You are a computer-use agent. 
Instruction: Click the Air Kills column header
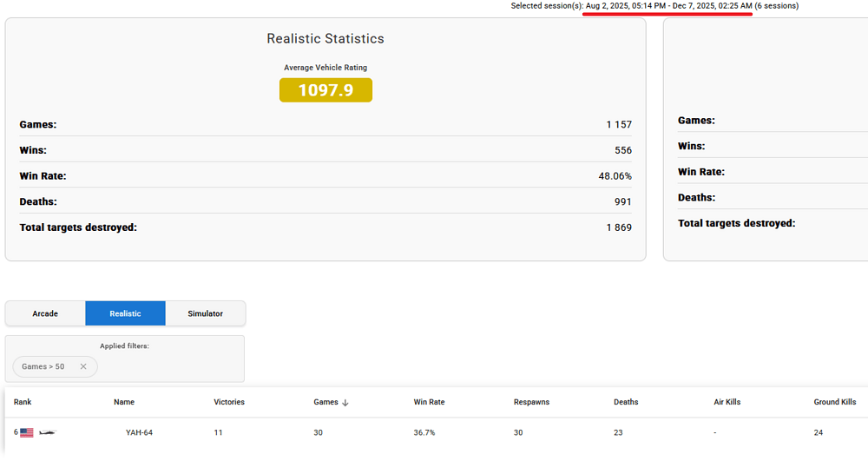[x=727, y=402]
